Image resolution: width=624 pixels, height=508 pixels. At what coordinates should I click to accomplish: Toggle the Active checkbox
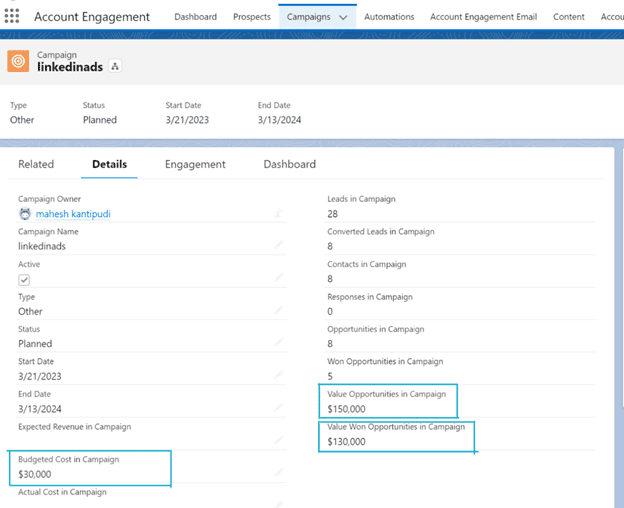point(24,280)
